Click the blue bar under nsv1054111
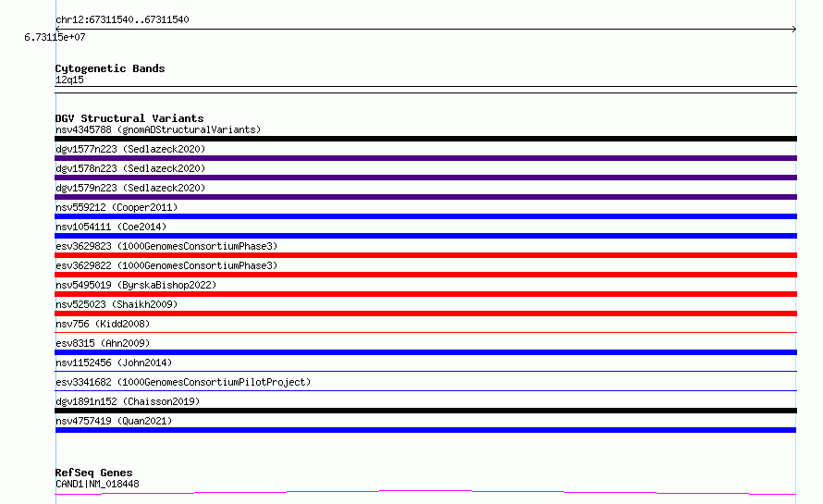Image resolution: width=823 pixels, height=504 pixels. pyautogui.click(x=425, y=236)
